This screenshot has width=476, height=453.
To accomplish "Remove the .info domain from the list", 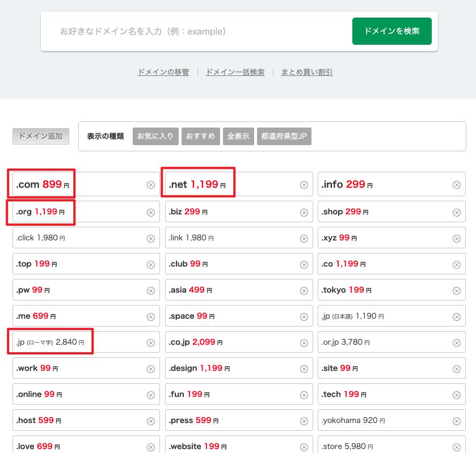I will point(457,184).
